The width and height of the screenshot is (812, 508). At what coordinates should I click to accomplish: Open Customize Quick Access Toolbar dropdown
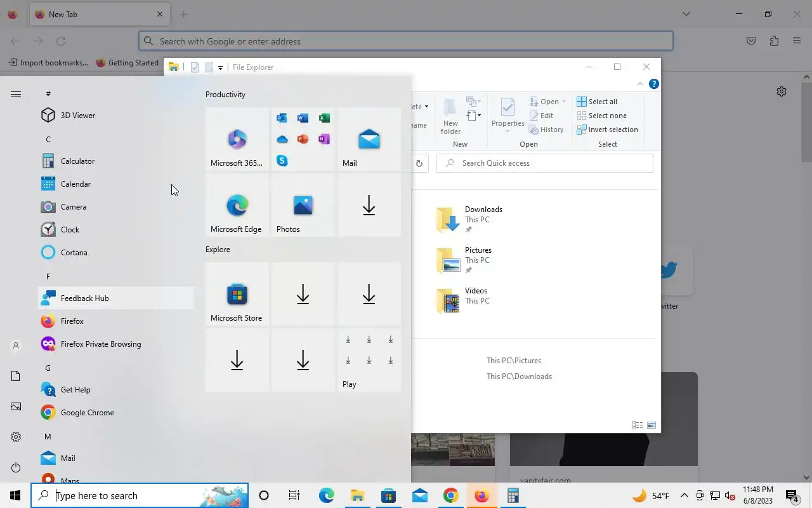click(x=220, y=67)
